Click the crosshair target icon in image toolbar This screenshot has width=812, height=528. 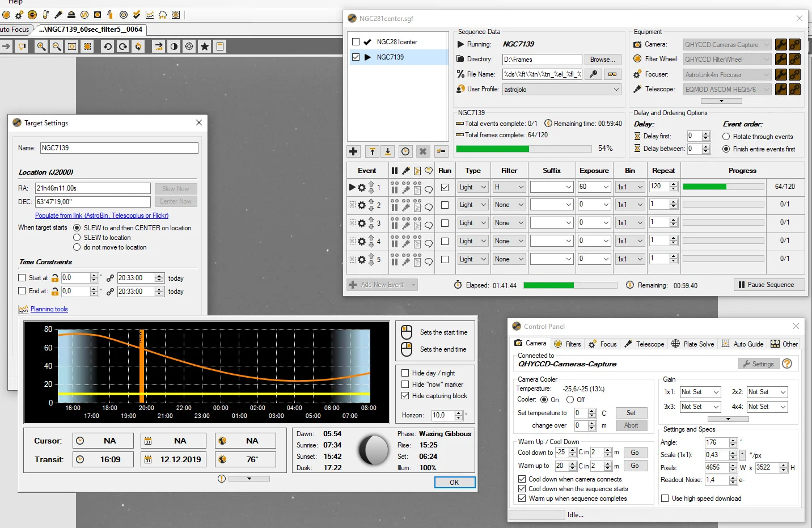[x=189, y=47]
